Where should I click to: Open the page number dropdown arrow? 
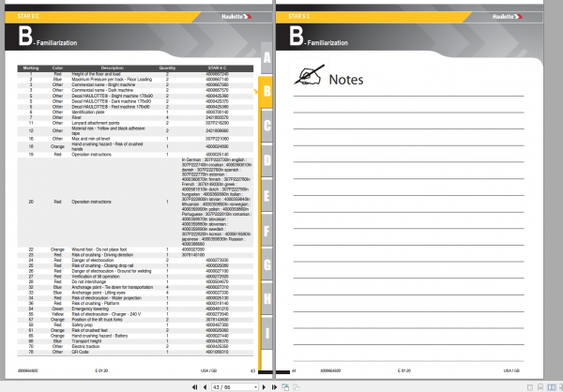[255, 387]
